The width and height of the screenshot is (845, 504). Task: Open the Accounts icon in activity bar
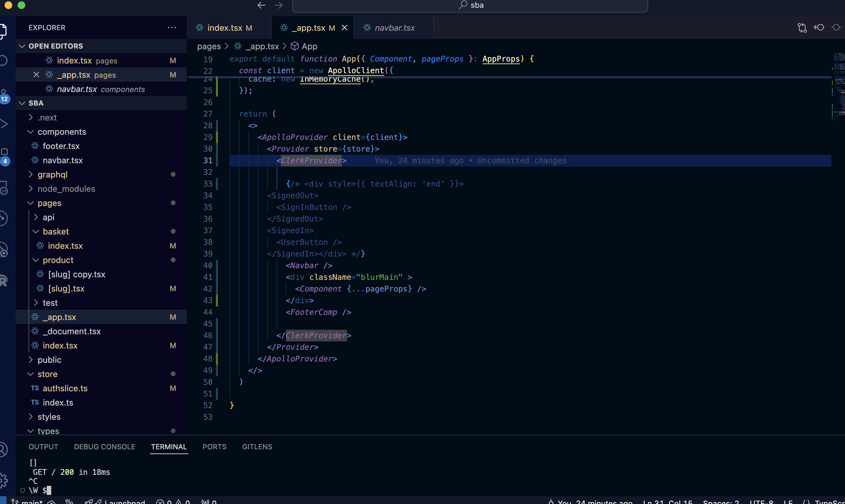[x=3, y=449]
